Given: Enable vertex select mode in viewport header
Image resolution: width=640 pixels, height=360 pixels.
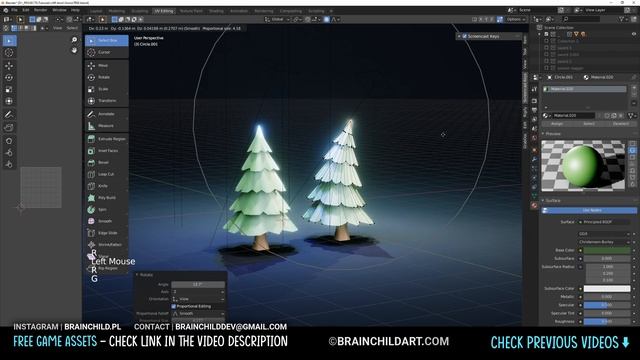Looking at the screenshot, I should (x=115, y=19).
